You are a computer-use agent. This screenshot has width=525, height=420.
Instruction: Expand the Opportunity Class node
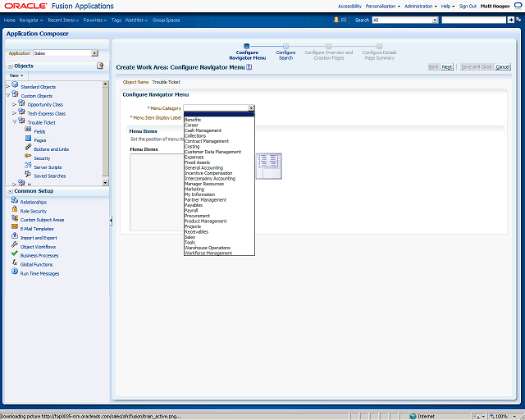pos(15,104)
